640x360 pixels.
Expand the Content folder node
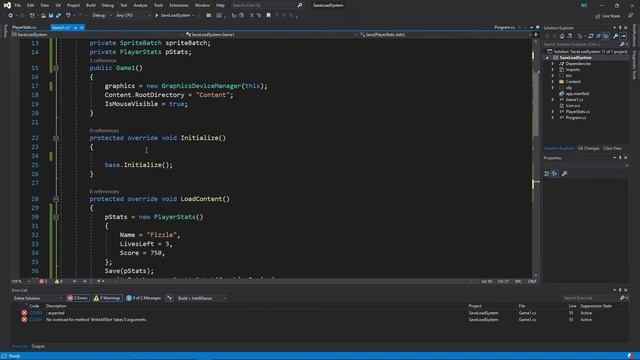pyautogui.click(x=553, y=82)
